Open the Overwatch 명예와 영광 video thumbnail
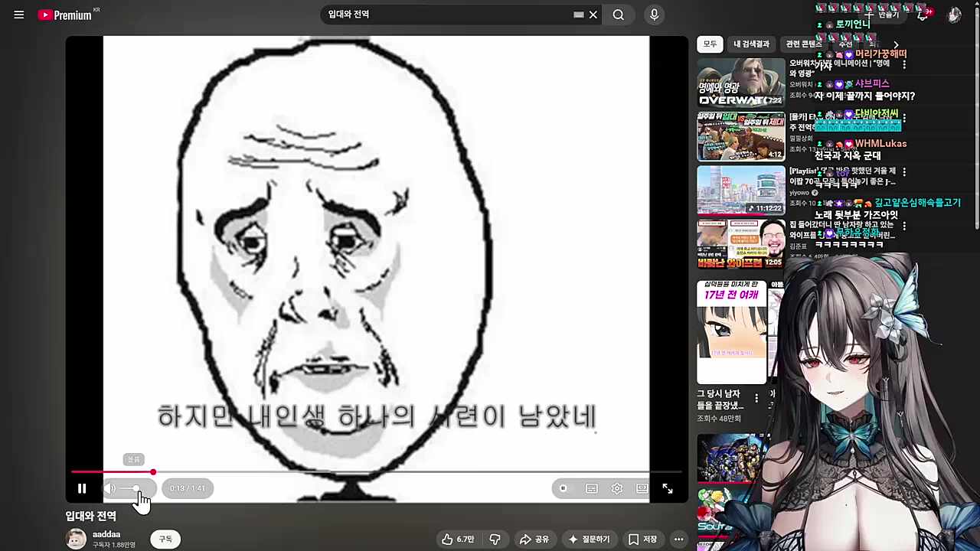980x551 pixels. coord(740,83)
